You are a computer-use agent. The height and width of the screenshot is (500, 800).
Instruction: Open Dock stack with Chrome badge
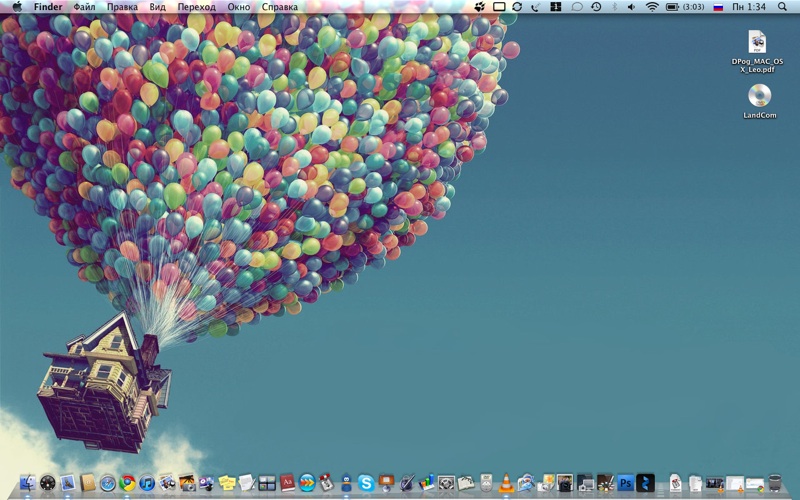point(755,483)
